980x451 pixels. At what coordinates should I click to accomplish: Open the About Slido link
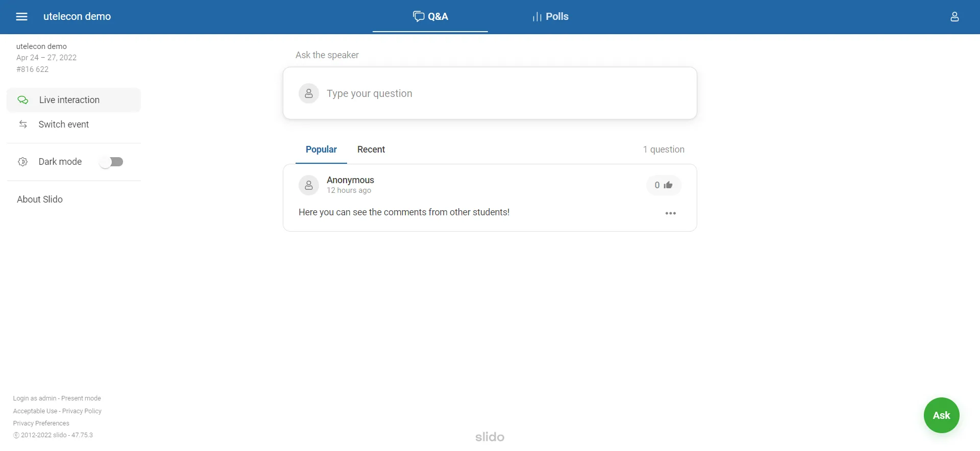pyautogui.click(x=40, y=199)
